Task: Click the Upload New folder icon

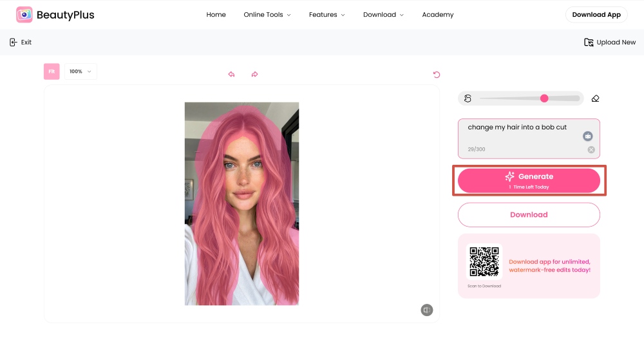Action: (x=589, y=42)
